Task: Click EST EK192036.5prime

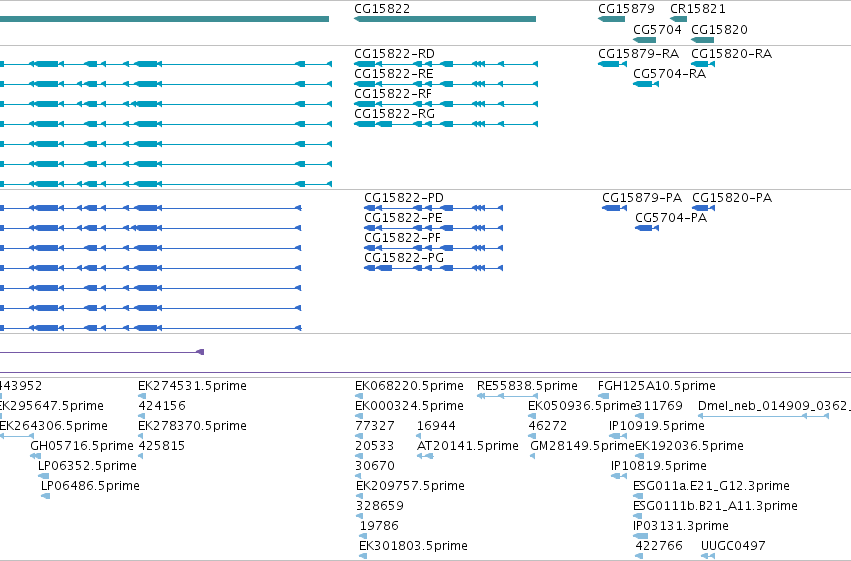Action: point(689,446)
